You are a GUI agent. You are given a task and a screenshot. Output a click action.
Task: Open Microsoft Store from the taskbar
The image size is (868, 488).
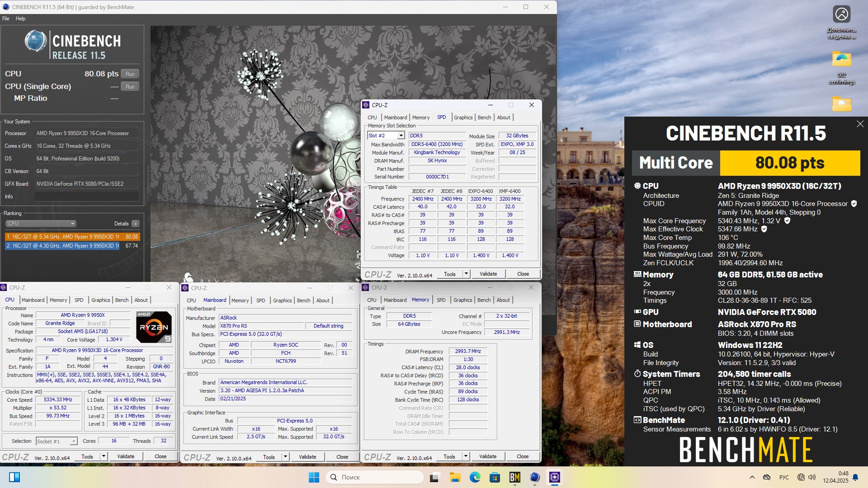[495, 477]
